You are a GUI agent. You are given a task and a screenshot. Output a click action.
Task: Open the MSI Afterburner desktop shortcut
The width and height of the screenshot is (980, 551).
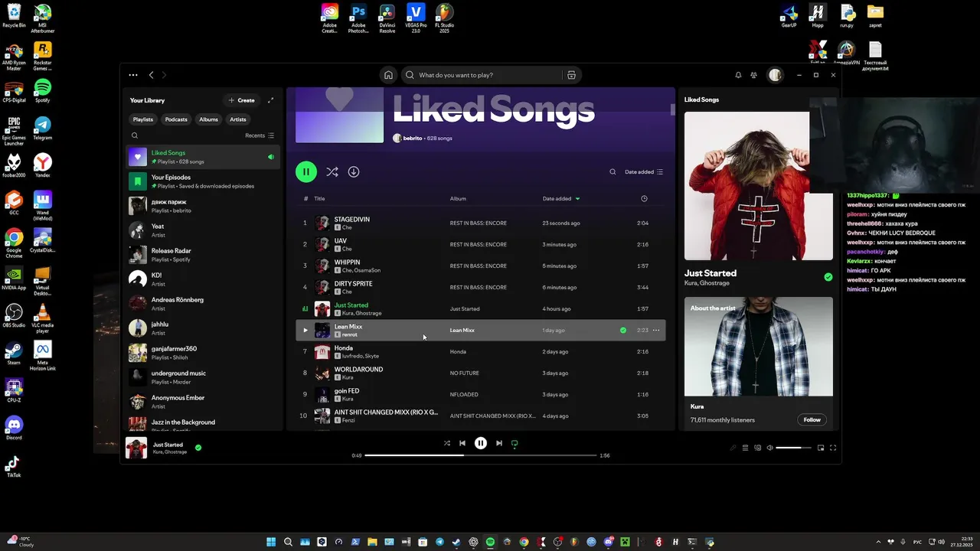tap(43, 18)
